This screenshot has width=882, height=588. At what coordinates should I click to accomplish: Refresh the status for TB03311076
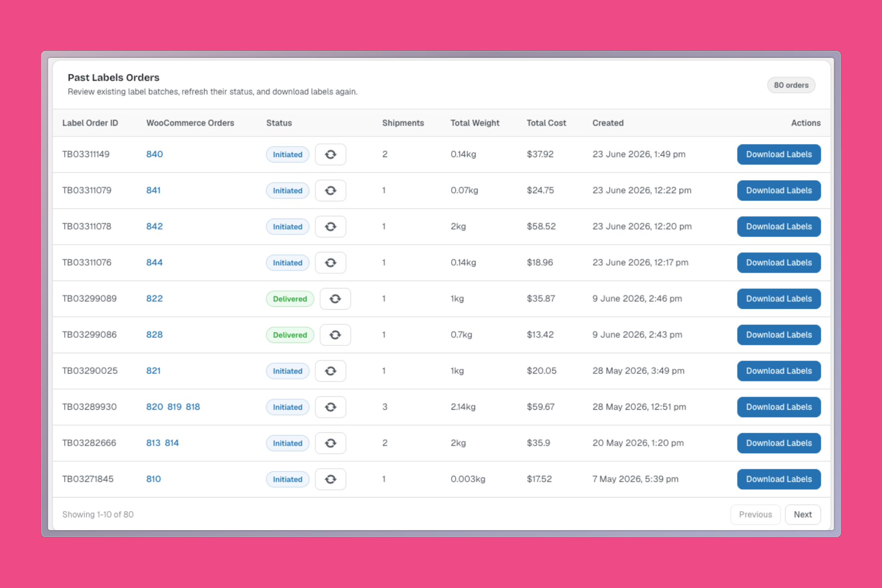pos(330,263)
